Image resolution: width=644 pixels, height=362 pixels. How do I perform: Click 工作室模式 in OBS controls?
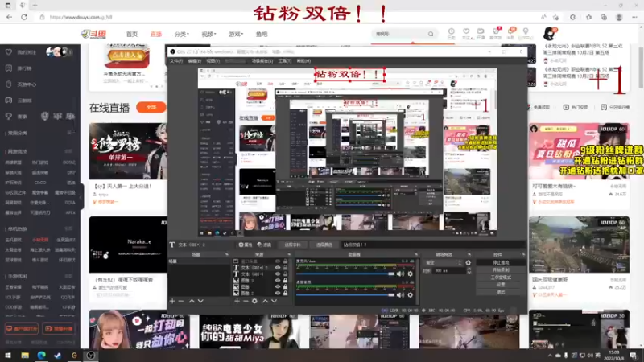501,278
